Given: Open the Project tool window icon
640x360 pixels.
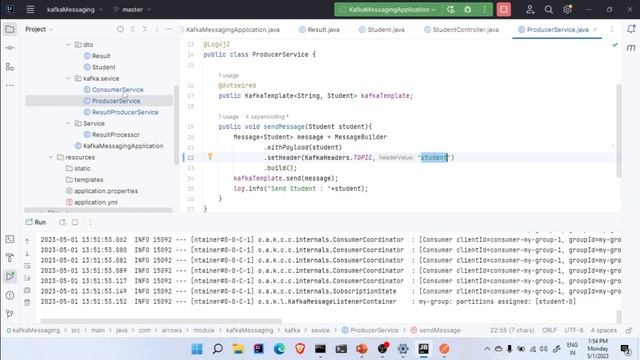Looking at the screenshot, I should 10,29.
